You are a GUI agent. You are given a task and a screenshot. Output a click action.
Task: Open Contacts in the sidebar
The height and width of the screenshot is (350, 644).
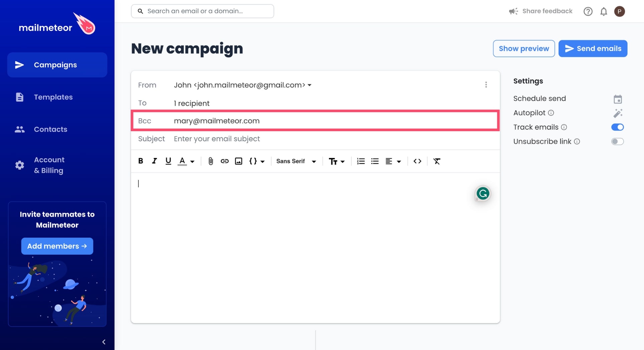point(50,129)
